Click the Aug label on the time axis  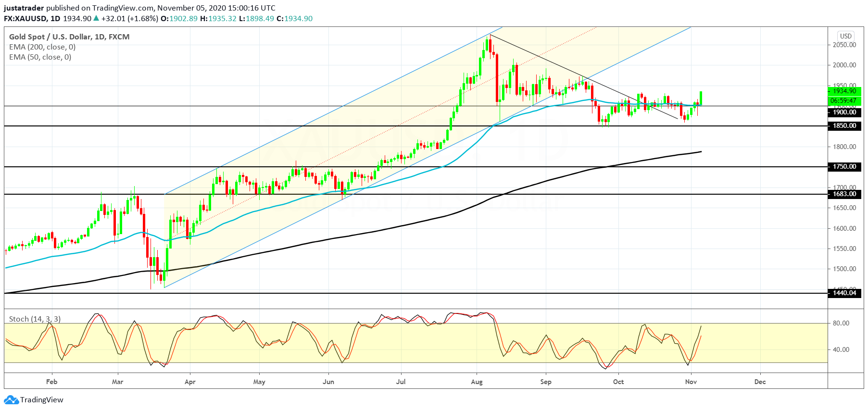point(477,382)
